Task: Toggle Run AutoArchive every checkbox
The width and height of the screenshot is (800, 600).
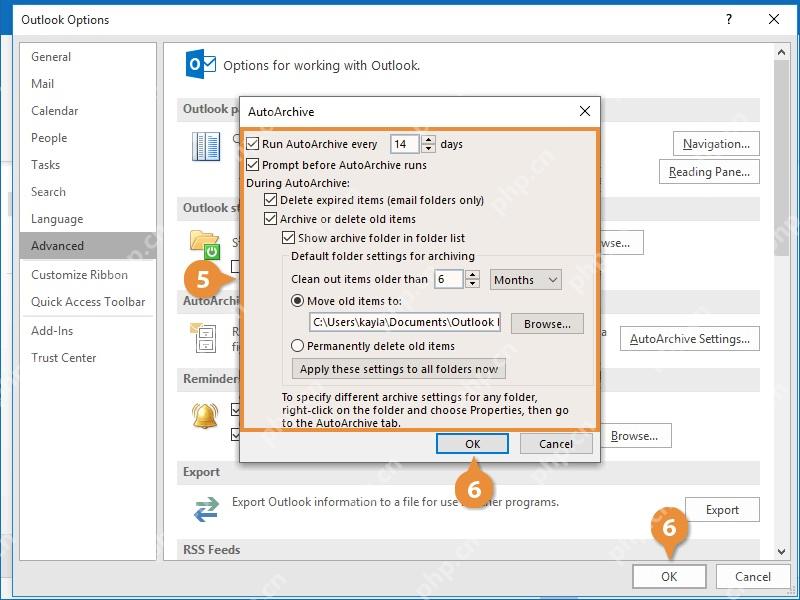Action: pos(253,144)
